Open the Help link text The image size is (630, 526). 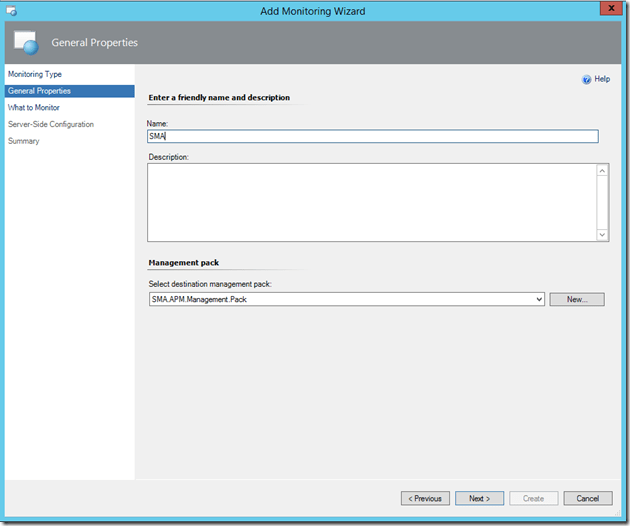tap(602, 79)
